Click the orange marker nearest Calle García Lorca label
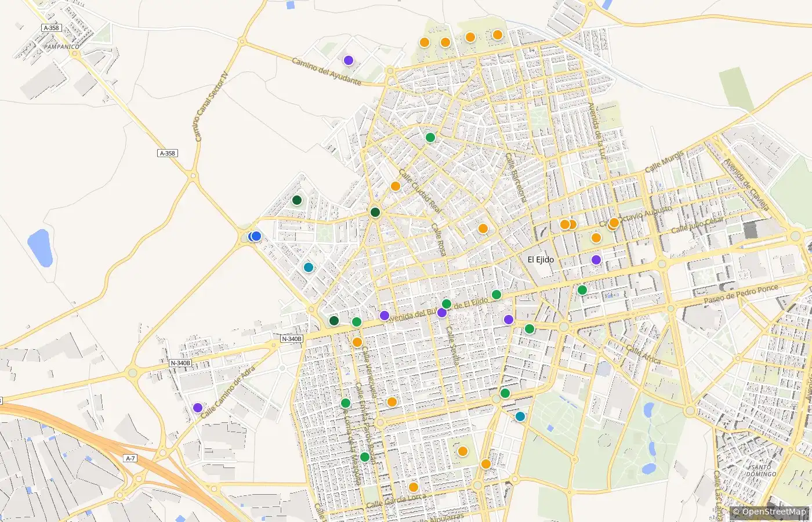 tap(414, 487)
